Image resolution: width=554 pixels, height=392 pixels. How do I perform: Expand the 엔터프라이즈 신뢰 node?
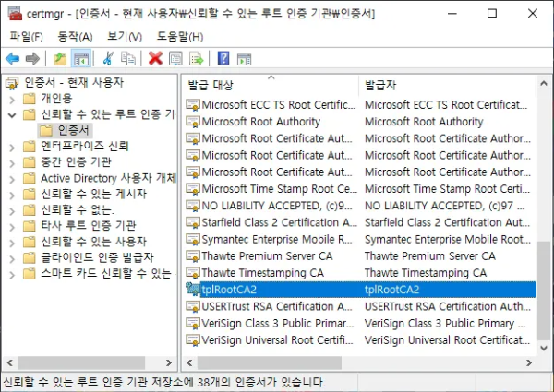click(12, 148)
